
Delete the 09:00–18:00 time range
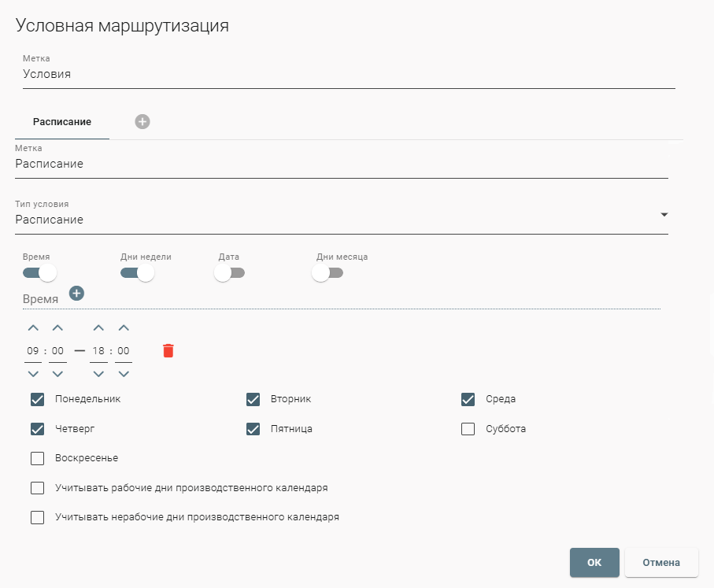click(x=168, y=351)
